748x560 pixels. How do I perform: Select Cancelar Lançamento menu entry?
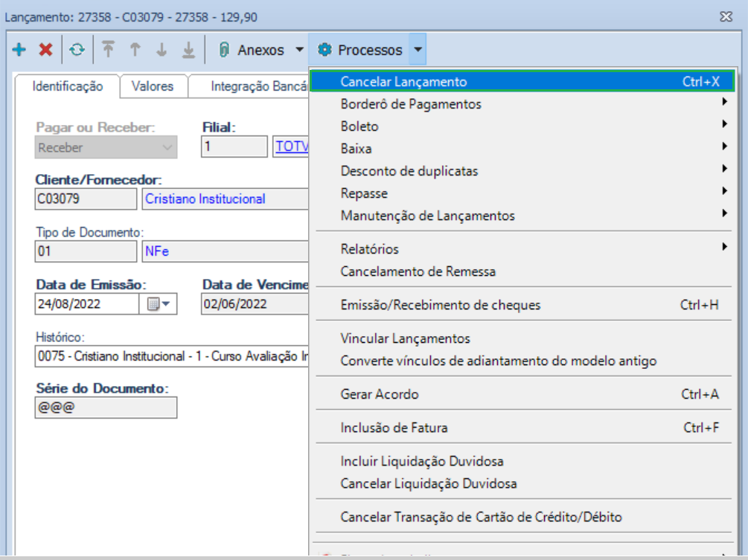[522, 82]
